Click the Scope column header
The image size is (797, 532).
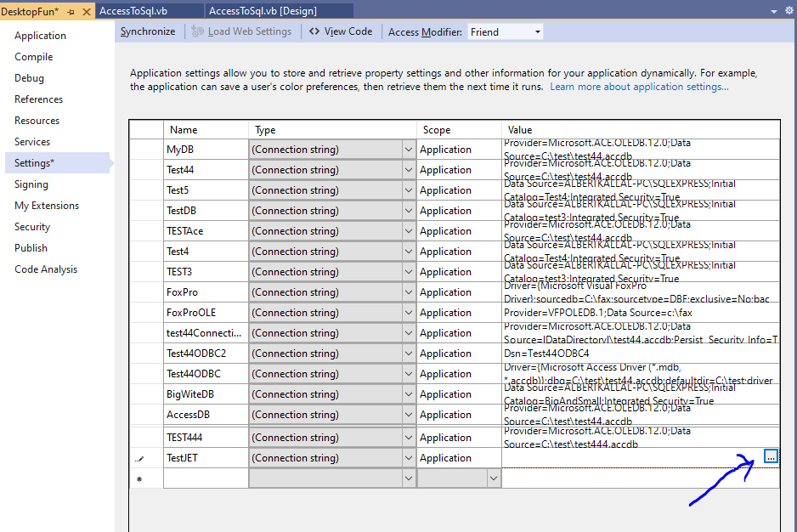click(x=459, y=130)
